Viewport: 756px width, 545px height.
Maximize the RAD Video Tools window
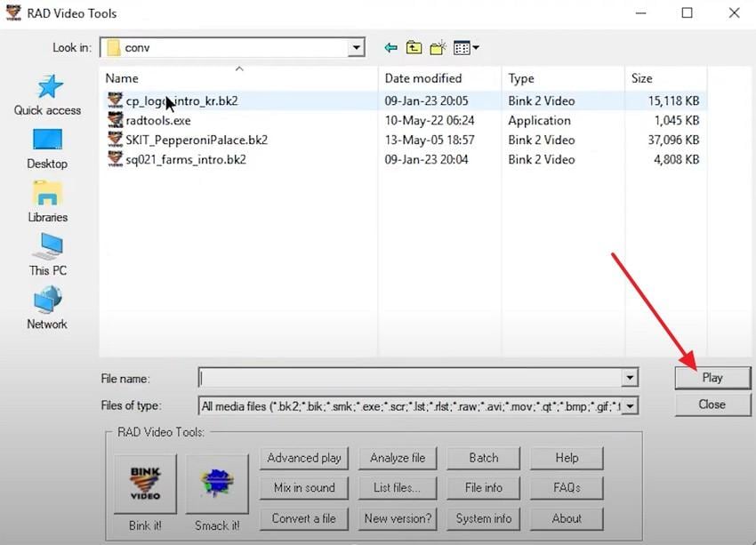(687, 13)
